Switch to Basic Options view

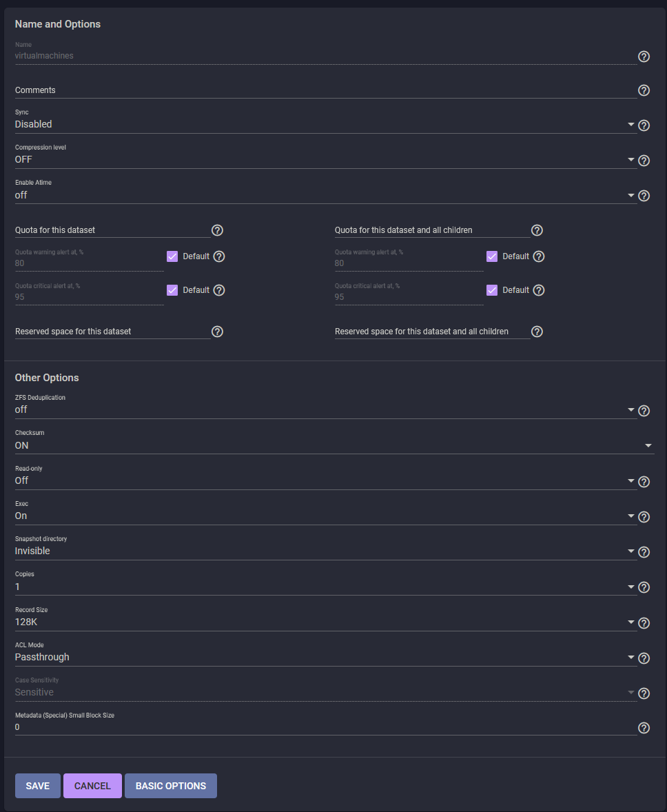[x=171, y=786]
